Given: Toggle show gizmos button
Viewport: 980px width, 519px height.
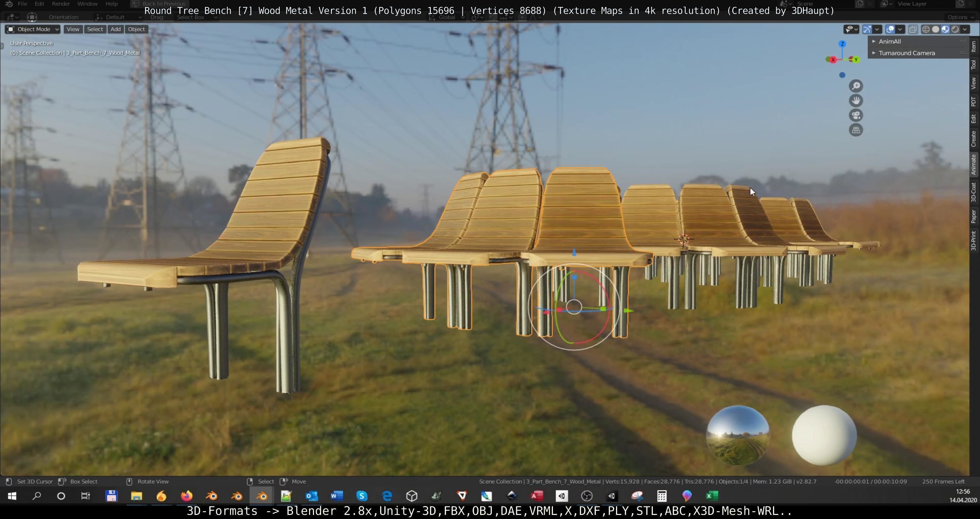Looking at the screenshot, I should 867,29.
